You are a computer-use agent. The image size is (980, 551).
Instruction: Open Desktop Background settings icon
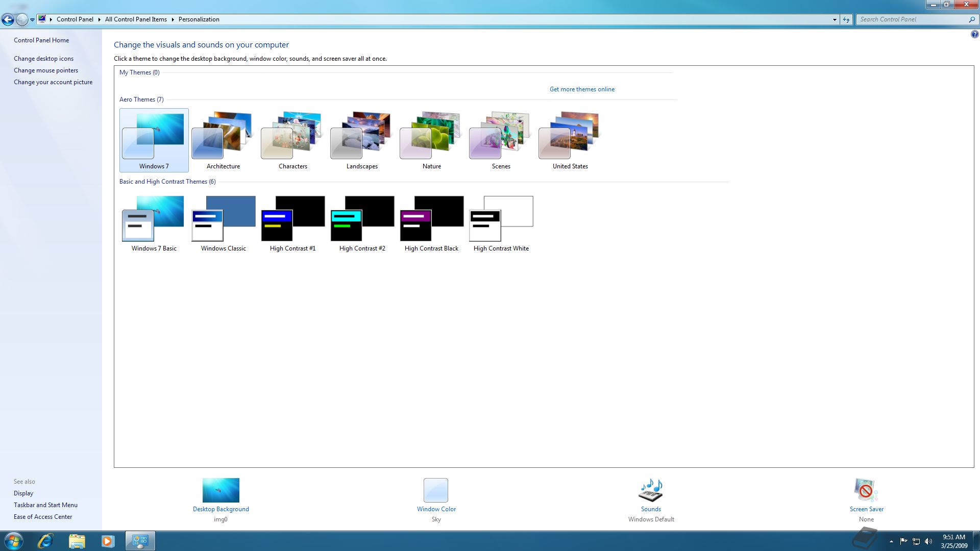[x=220, y=490]
